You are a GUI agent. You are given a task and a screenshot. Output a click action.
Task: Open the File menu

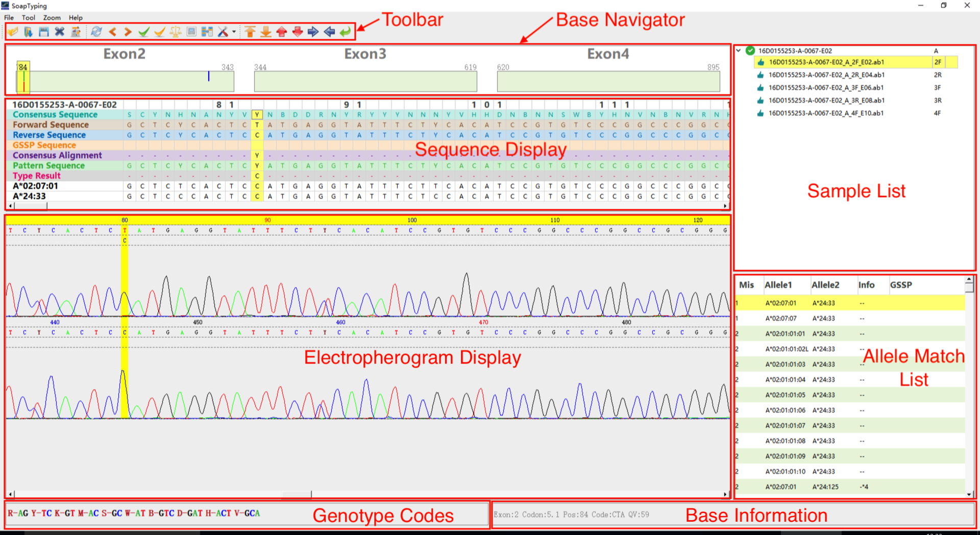tap(9, 17)
